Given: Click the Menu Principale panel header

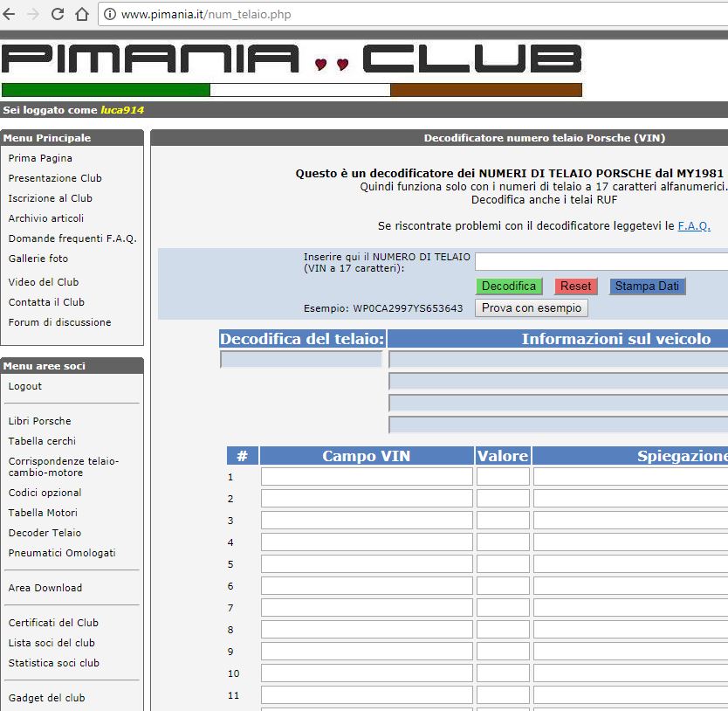Looking at the screenshot, I should 72,138.
